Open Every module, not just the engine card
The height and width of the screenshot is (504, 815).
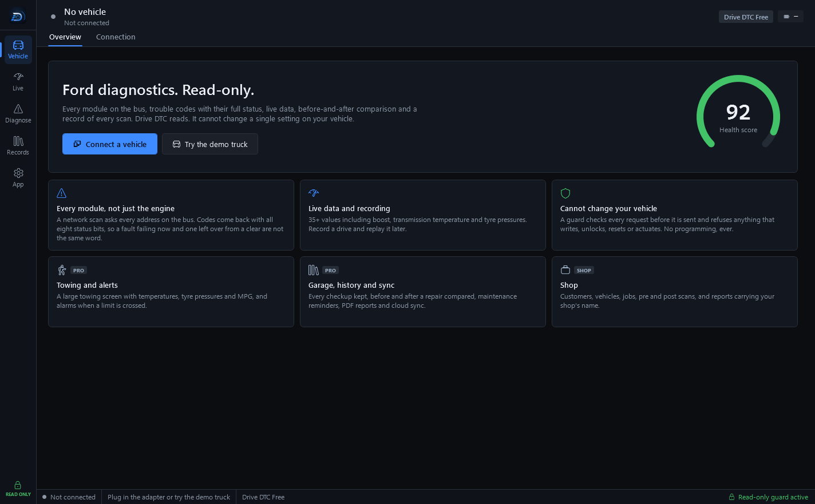pos(171,215)
